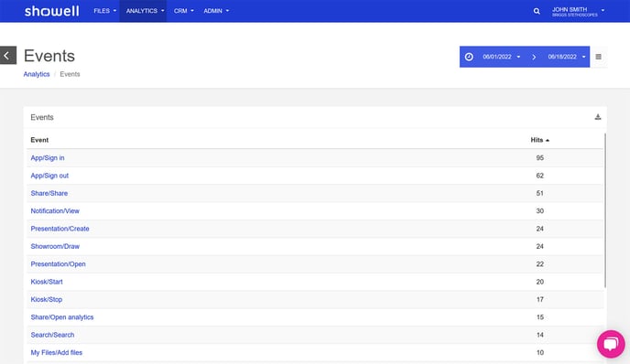630x364 pixels.
Task: Open the CRM menu
Action: [184, 11]
